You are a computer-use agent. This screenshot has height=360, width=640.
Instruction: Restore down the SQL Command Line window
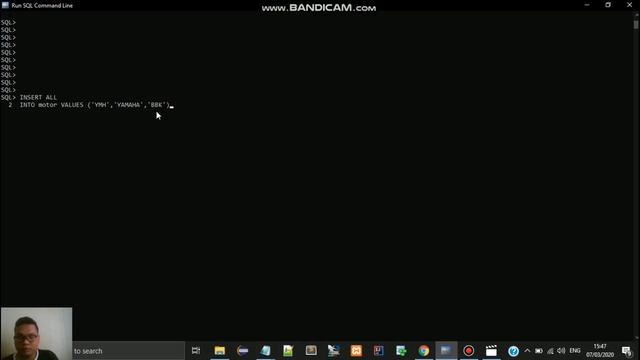(608, 5)
